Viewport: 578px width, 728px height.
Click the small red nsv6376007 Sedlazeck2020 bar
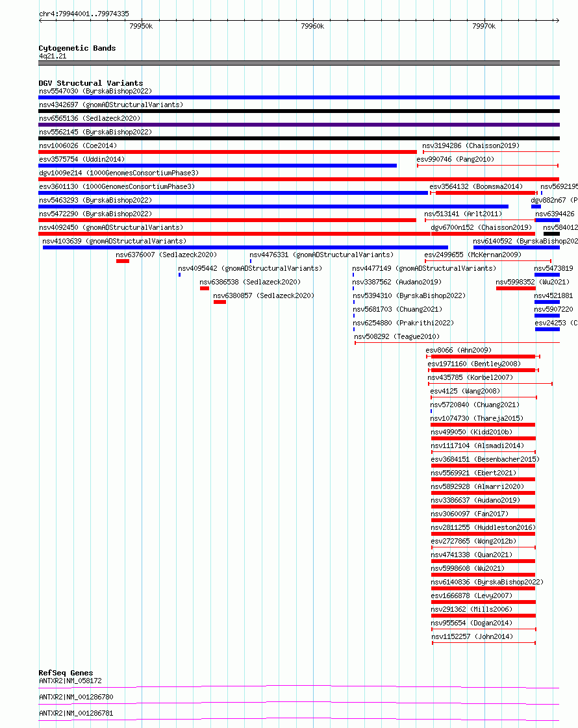123,261
